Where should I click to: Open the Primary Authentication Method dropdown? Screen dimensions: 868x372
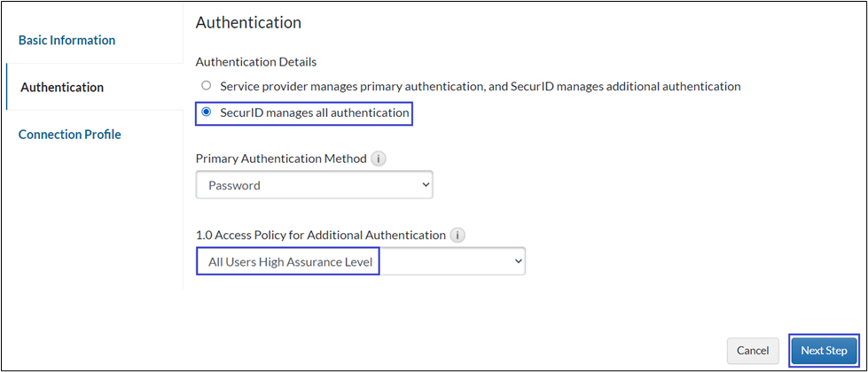314,185
